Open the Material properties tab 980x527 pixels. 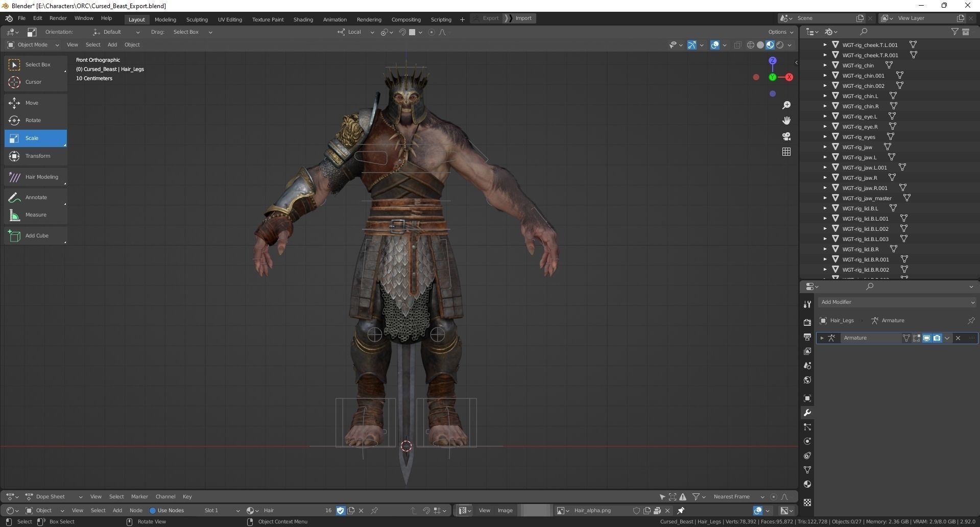(x=807, y=484)
